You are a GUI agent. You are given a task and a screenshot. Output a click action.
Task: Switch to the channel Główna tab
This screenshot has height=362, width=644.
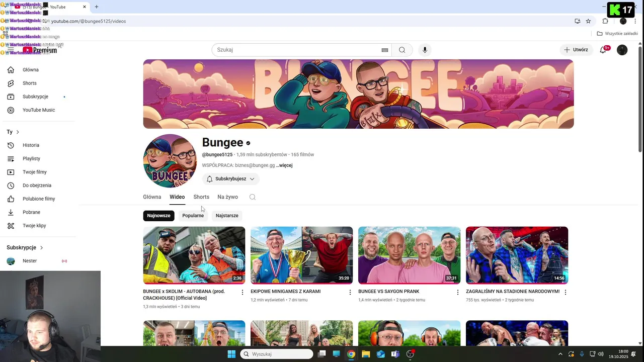[x=152, y=197]
